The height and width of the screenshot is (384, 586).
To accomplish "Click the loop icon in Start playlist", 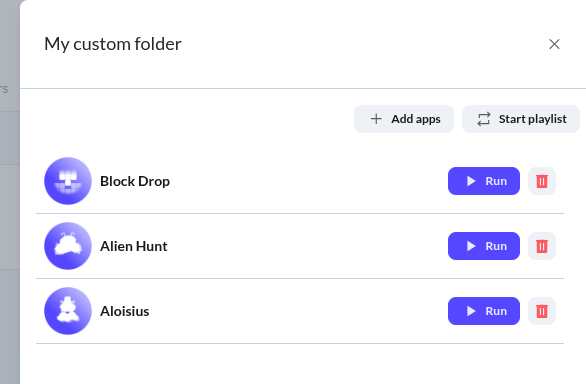I will [484, 119].
